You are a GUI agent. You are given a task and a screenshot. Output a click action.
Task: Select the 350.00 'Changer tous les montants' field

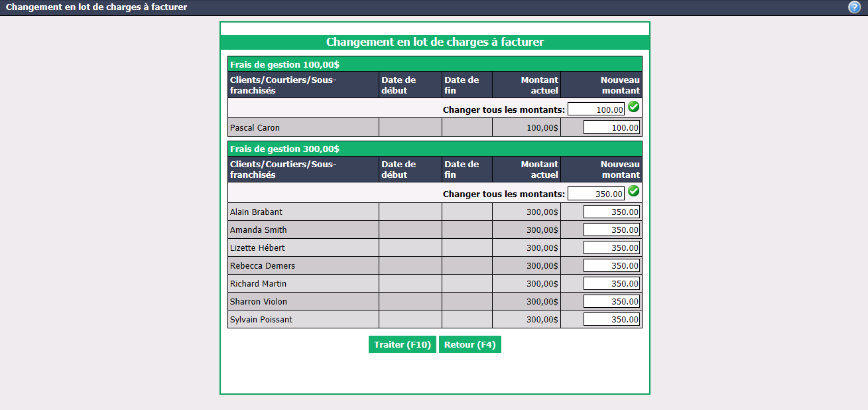[596, 194]
